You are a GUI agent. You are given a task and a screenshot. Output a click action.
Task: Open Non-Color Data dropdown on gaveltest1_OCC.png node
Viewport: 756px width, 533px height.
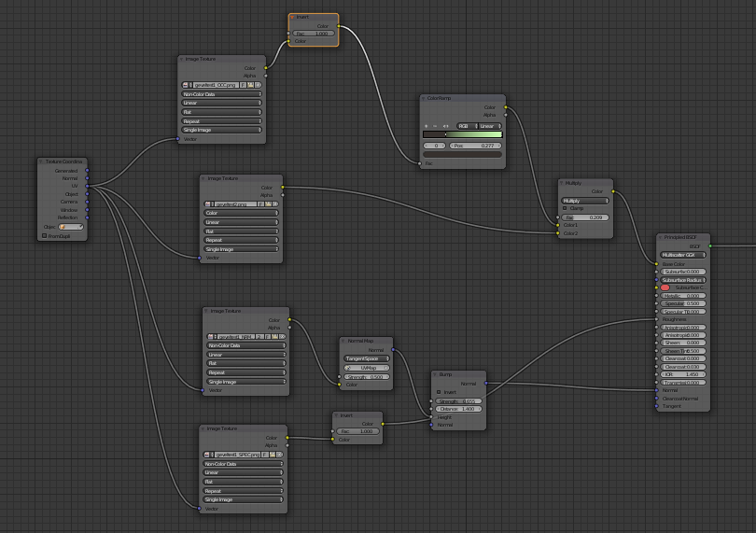(x=221, y=94)
